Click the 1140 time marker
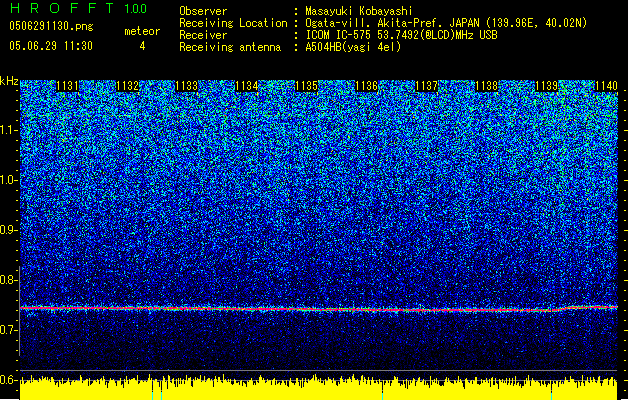Image resolution: width=629 pixels, height=400 pixels. pyautogui.click(x=606, y=86)
